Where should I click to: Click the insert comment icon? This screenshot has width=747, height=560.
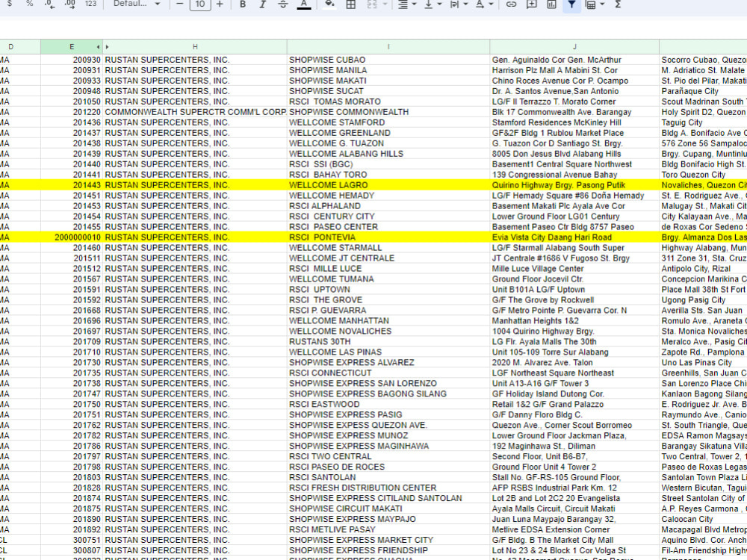click(531, 4)
